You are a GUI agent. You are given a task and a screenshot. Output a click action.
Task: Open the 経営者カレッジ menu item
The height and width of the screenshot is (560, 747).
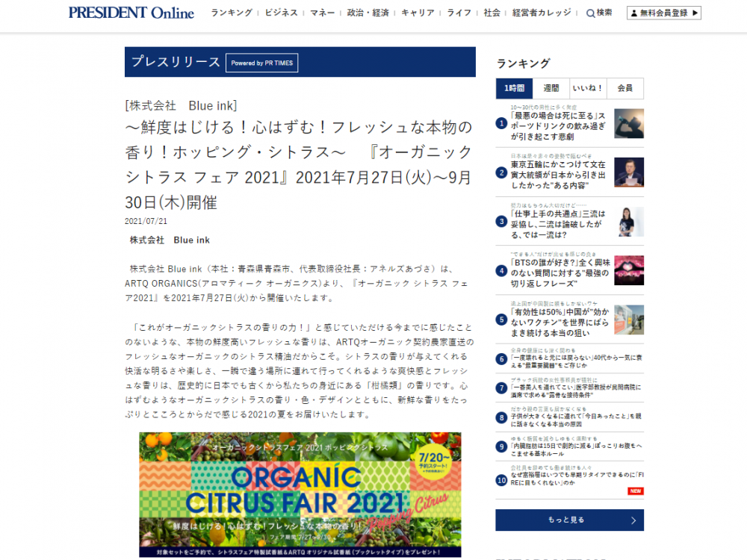click(x=542, y=13)
